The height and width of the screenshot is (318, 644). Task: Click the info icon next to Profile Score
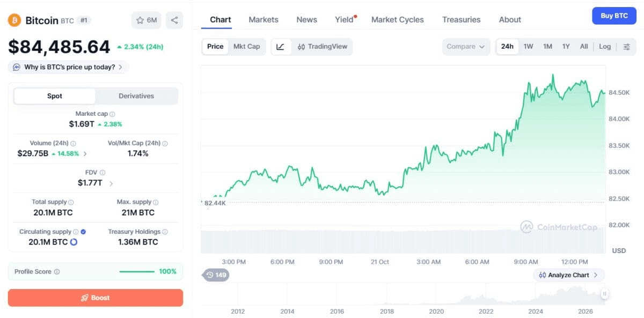point(57,272)
